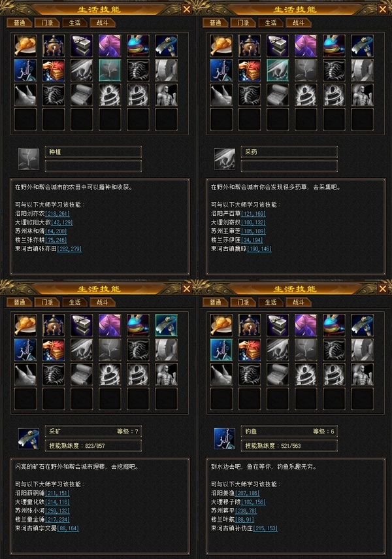
Task: Click the muscular figure icon in 采药 panel
Action: pos(362,95)
